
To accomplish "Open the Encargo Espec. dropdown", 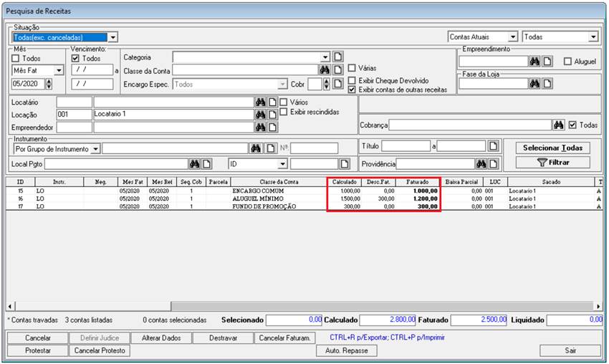I will [x=282, y=84].
